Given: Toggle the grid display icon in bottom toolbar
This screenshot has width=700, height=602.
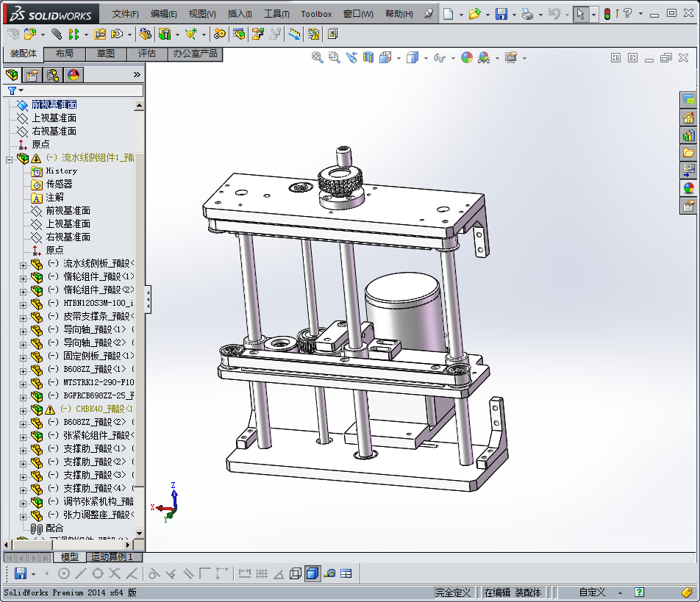Looking at the screenshot, I should [262, 574].
